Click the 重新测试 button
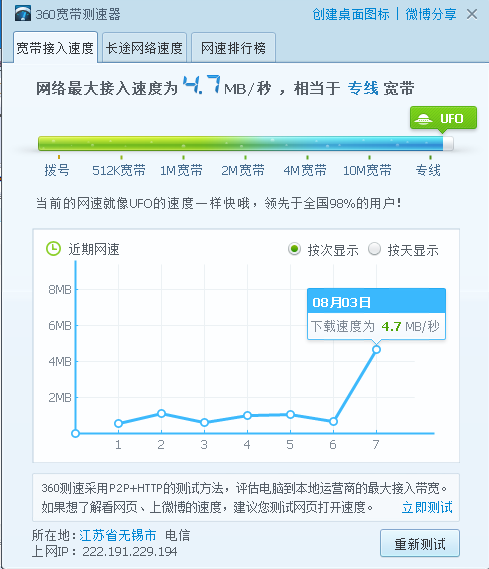The width and height of the screenshot is (489, 569). tap(420, 543)
